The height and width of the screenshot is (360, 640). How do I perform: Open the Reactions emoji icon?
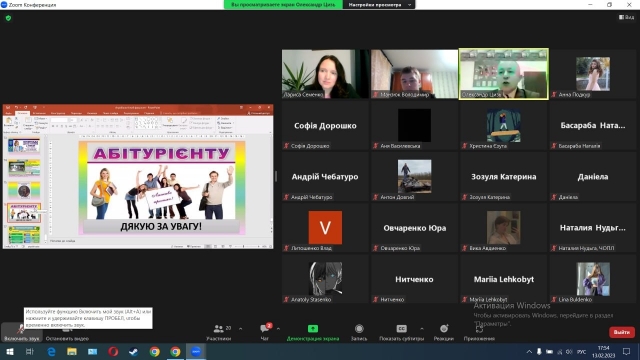tap(444, 329)
